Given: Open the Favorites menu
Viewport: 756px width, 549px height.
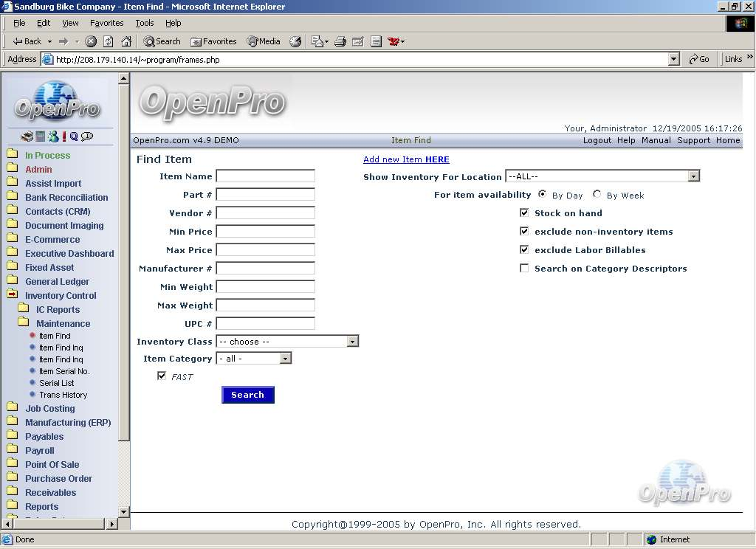Looking at the screenshot, I should tap(106, 23).
